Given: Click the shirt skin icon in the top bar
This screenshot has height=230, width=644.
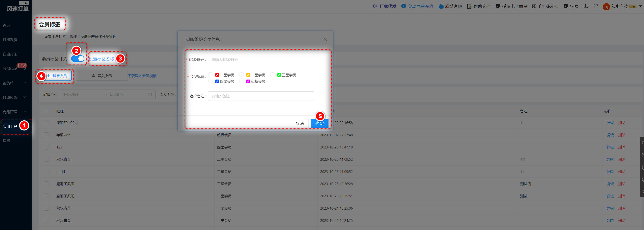Looking at the screenshot, I should (x=596, y=6).
